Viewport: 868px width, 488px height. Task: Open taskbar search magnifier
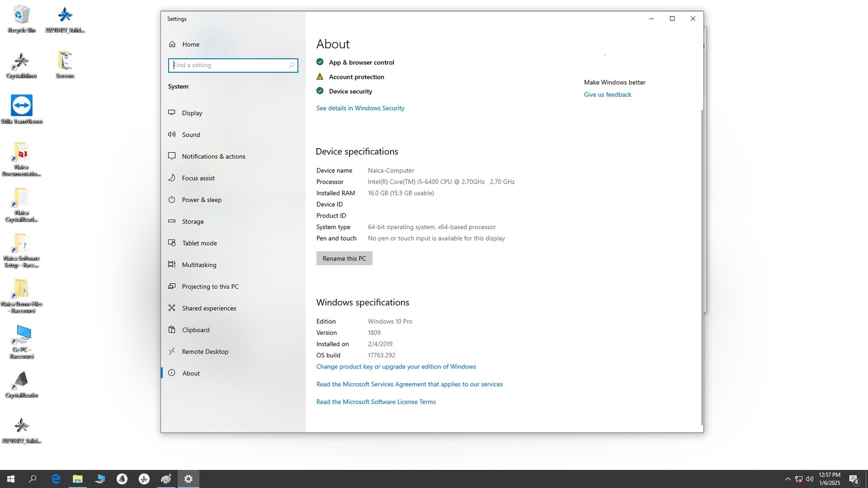click(33, 479)
